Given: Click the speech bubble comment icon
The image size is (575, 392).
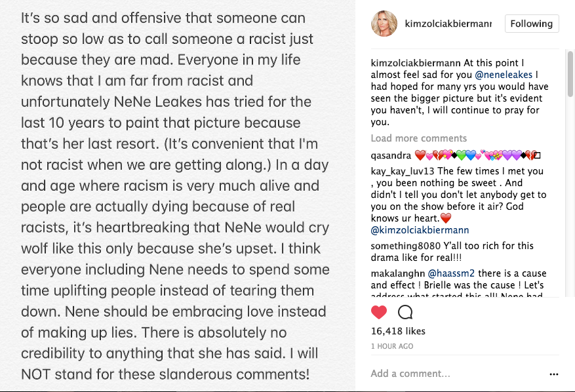Looking at the screenshot, I should pyautogui.click(x=405, y=313).
